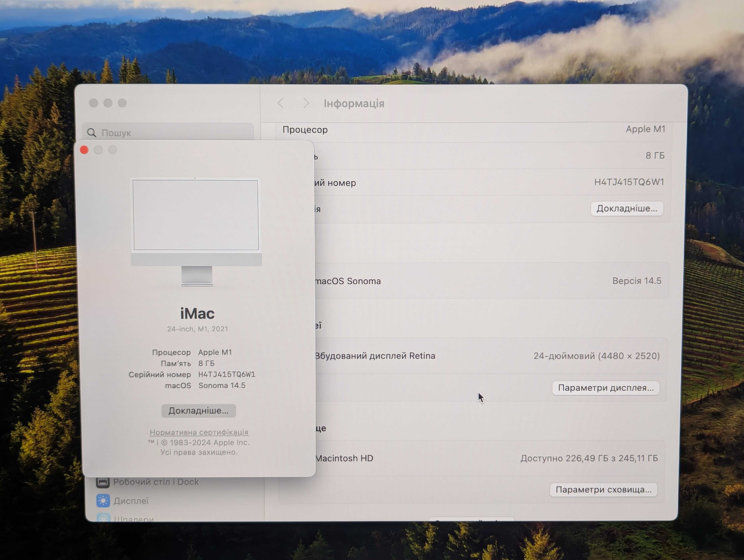Click Версія 14.5 value
The height and width of the screenshot is (560, 744).
[637, 281]
